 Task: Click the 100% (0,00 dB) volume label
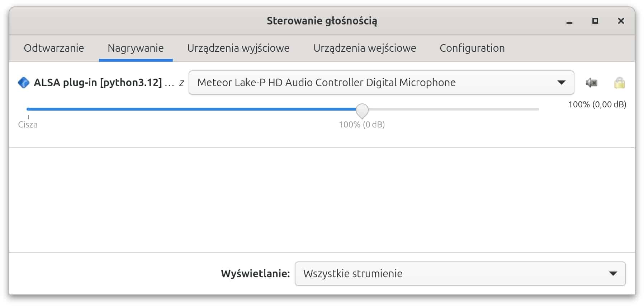597,105
